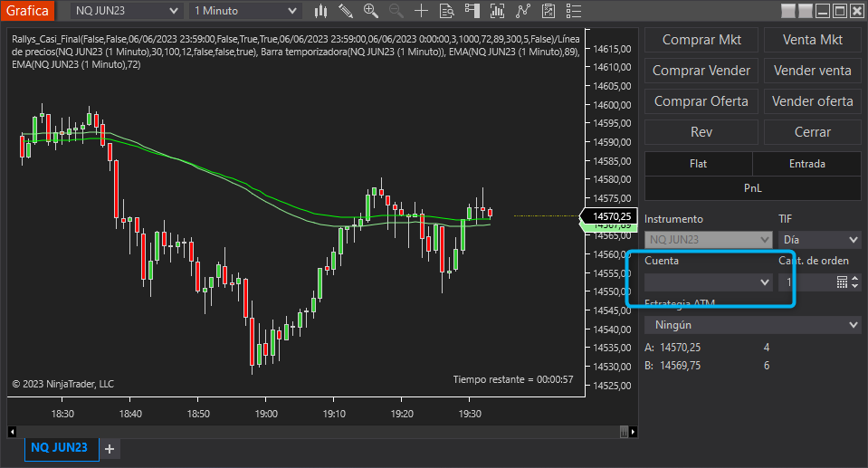The height and width of the screenshot is (468, 868).
Task: Toggle the Chart Trader panel icon
Action: point(472,11)
